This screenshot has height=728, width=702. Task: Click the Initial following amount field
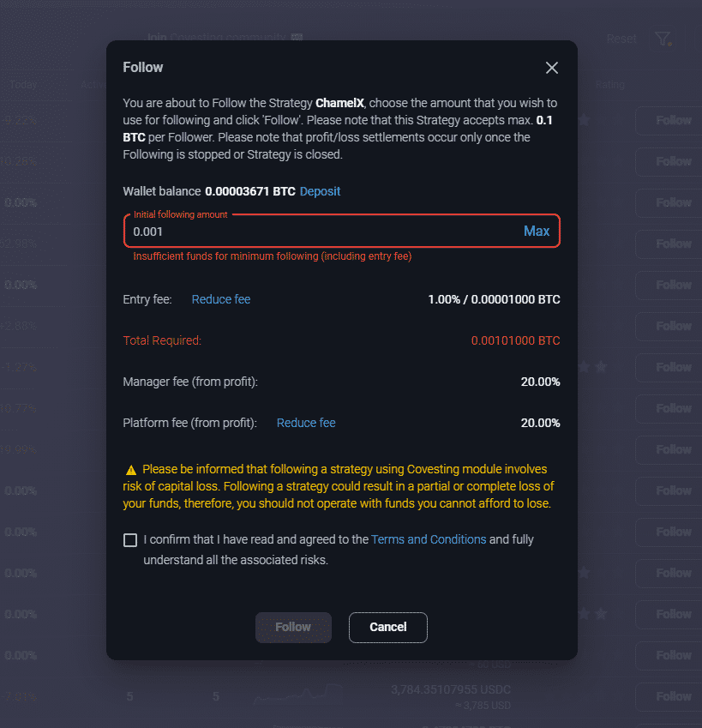click(x=321, y=232)
